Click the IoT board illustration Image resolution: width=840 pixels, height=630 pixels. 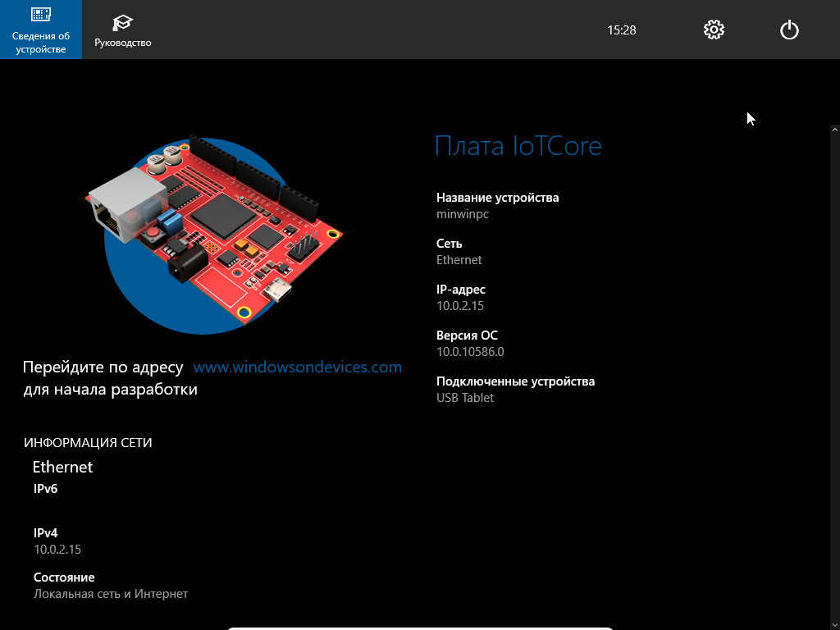click(214, 233)
